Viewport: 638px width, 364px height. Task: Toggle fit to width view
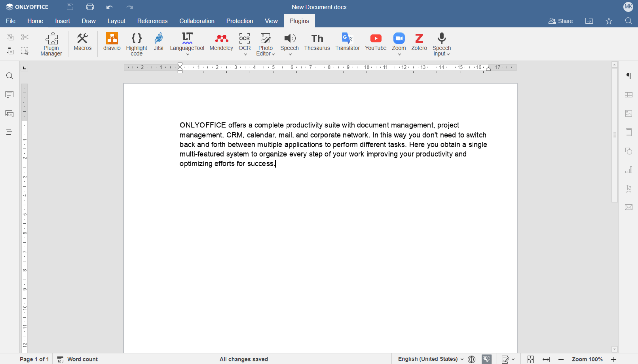(x=545, y=359)
